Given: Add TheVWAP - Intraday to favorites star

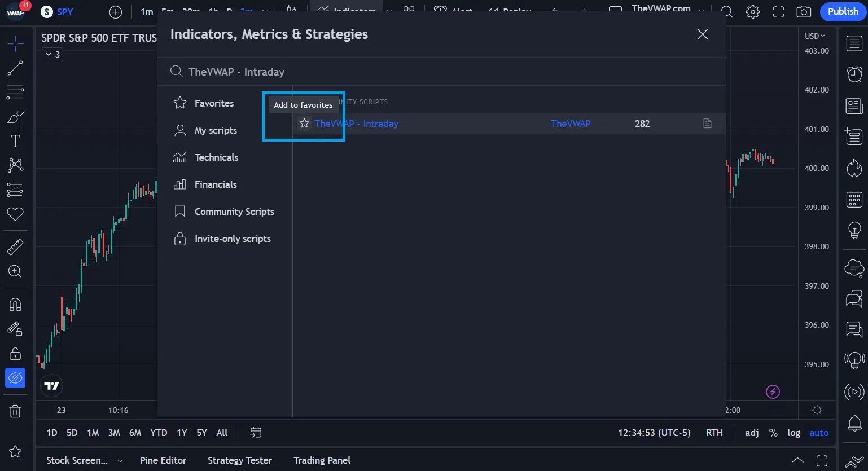Looking at the screenshot, I should point(305,123).
